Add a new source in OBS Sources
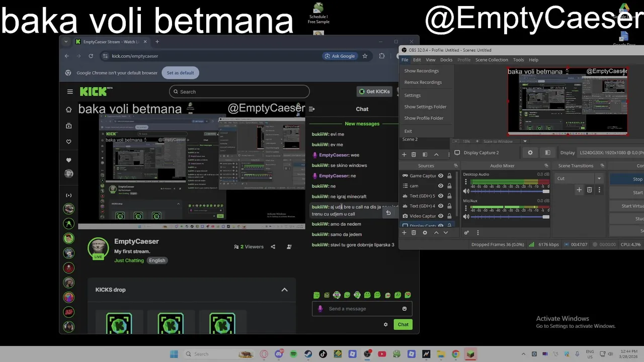The image size is (644, 362). click(404, 233)
